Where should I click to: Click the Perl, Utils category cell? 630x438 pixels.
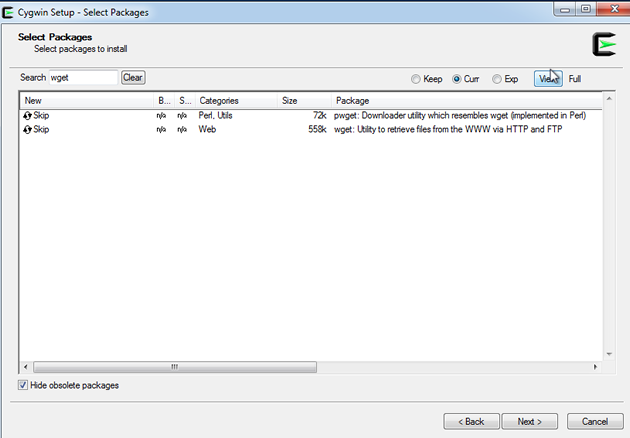point(215,116)
